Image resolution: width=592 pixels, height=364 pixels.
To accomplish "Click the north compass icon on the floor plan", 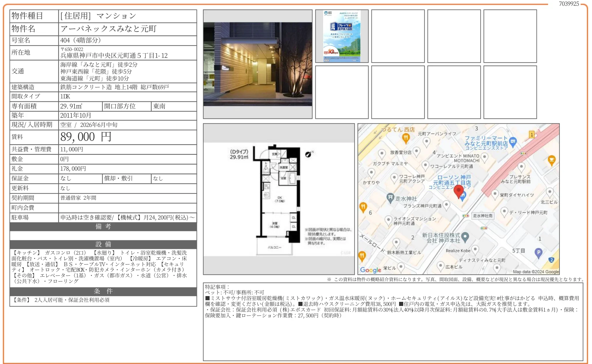I will click(308, 155).
